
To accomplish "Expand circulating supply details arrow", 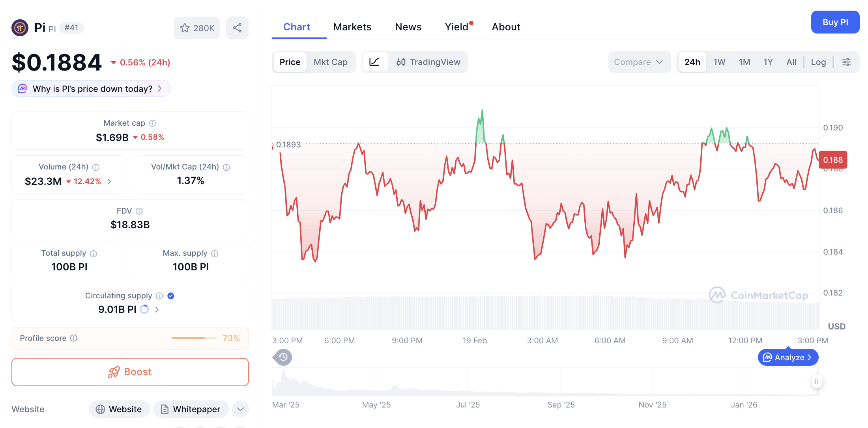I will (157, 309).
